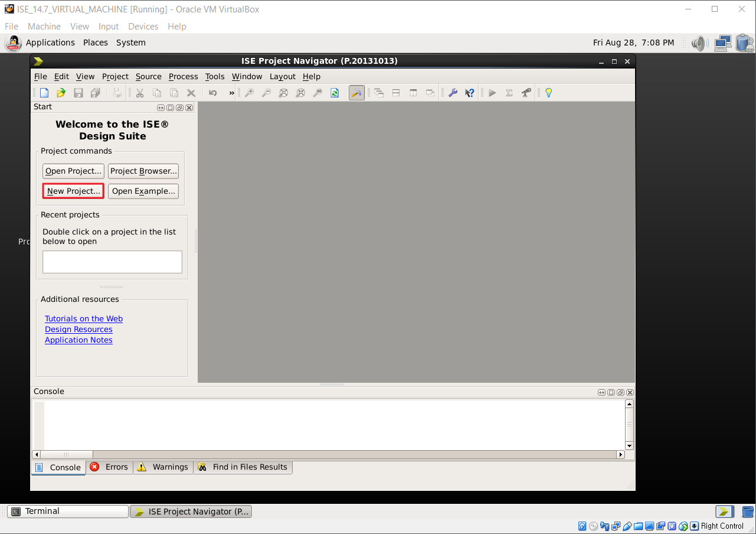Close the Console panel
Viewport: 756px width, 534px height.
tap(630, 392)
